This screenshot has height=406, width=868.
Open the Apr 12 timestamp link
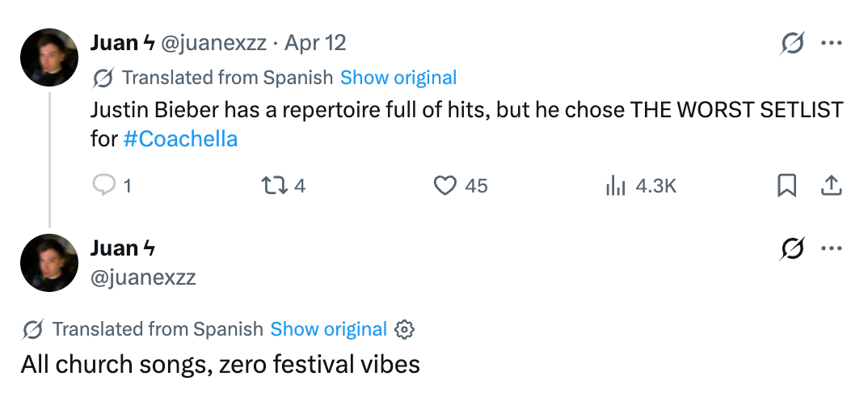pyautogui.click(x=315, y=43)
